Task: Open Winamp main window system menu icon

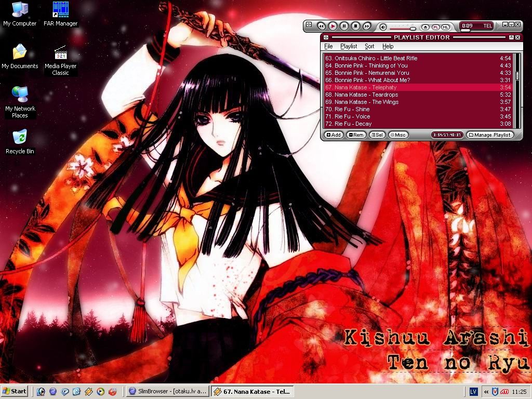Action: click(x=309, y=24)
